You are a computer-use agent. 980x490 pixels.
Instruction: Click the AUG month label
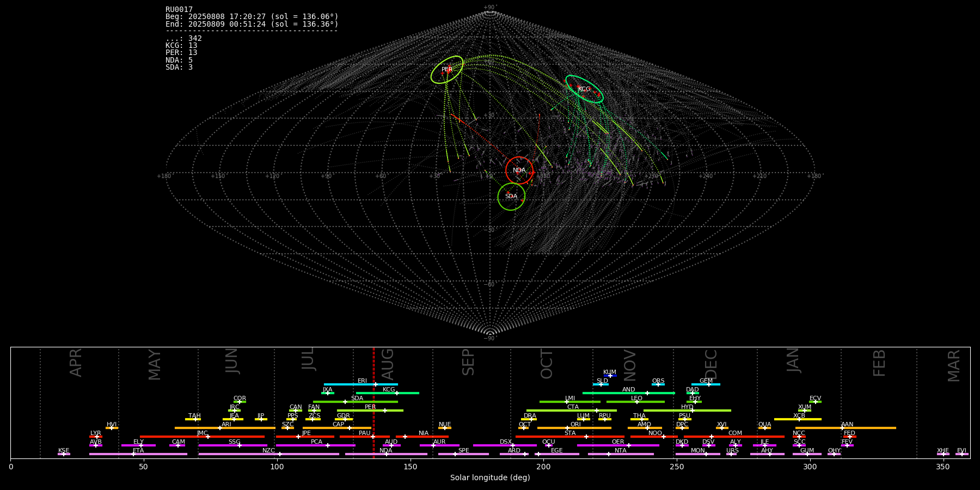pyautogui.click(x=388, y=364)
